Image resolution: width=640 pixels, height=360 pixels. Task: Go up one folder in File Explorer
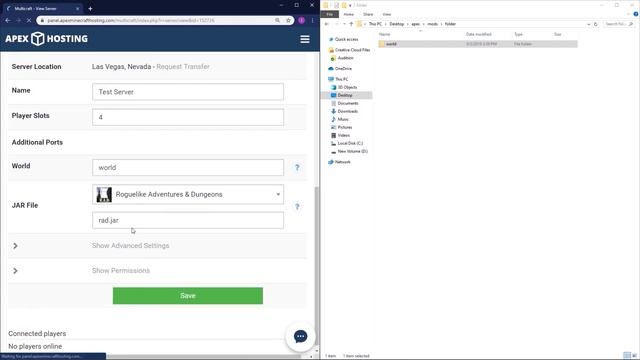tap(351, 24)
